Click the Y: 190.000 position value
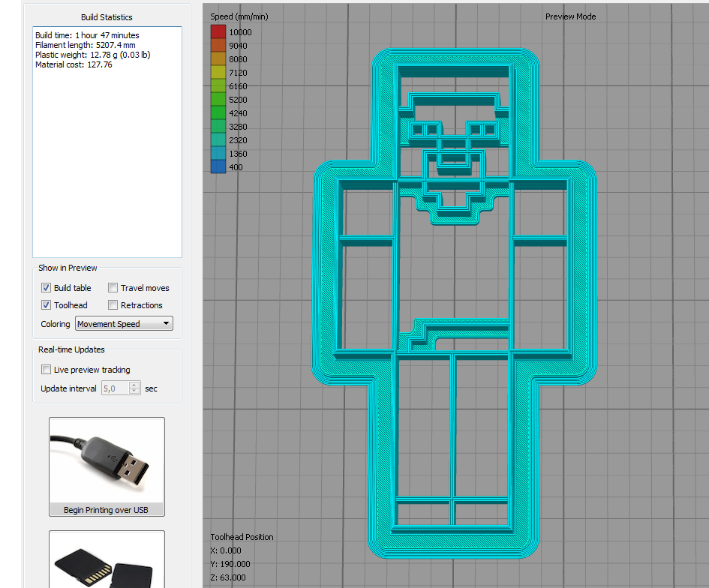The image size is (709, 588). click(x=230, y=564)
